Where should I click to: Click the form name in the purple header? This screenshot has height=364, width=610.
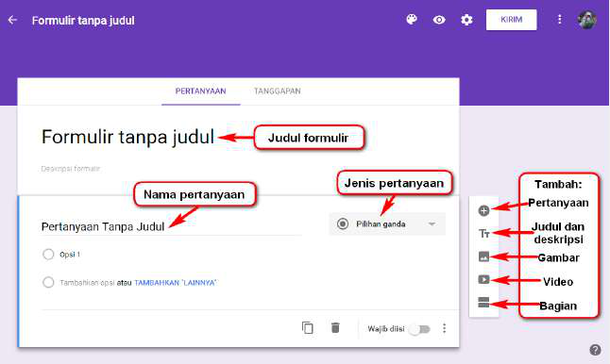[x=83, y=20]
